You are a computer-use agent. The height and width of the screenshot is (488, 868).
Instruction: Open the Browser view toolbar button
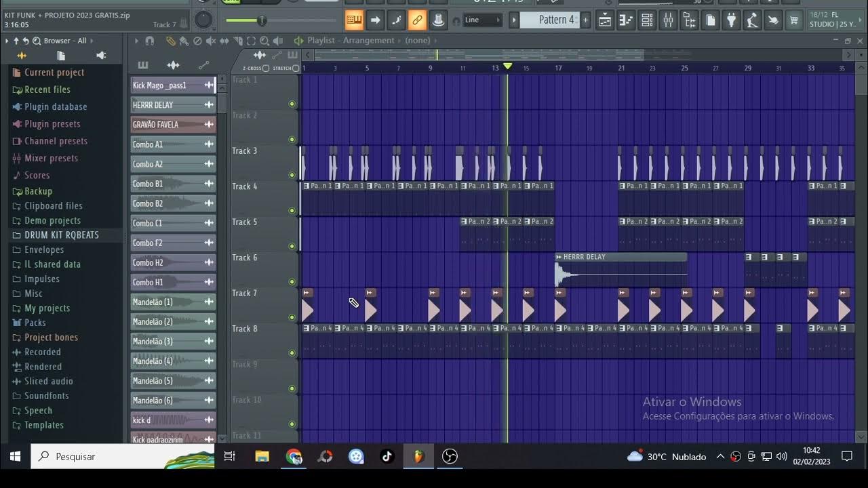(x=689, y=20)
